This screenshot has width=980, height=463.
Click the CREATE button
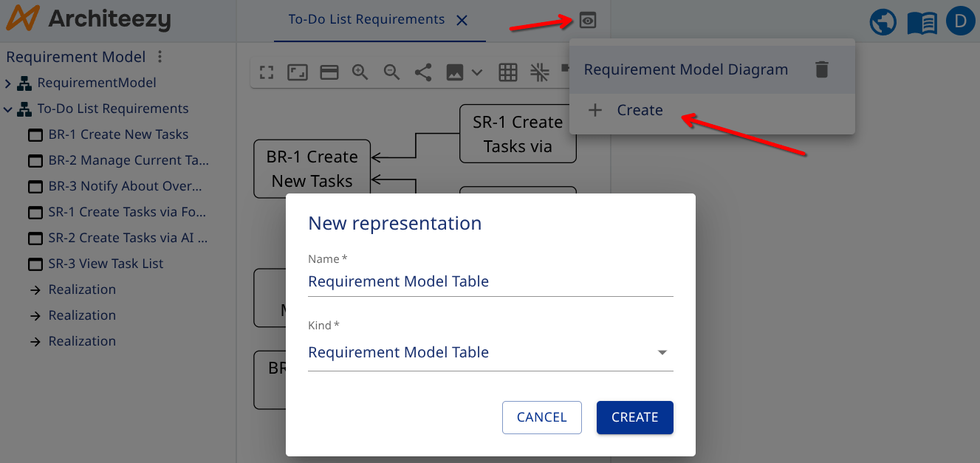click(634, 417)
